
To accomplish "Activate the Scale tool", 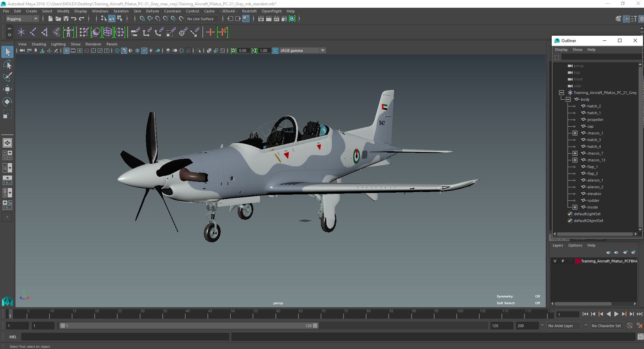I will pyautogui.click(x=7, y=114).
